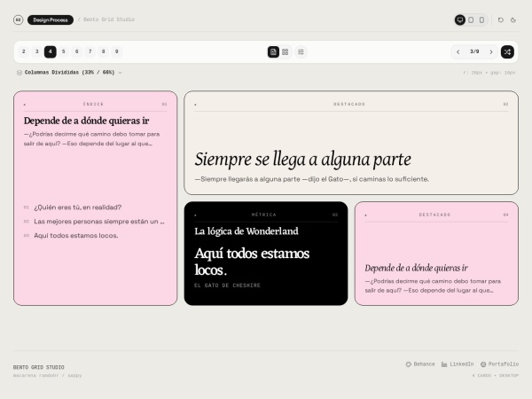Toggle dark mode with moon icon
Viewport: 532px width, 399px height.
[513, 20]
